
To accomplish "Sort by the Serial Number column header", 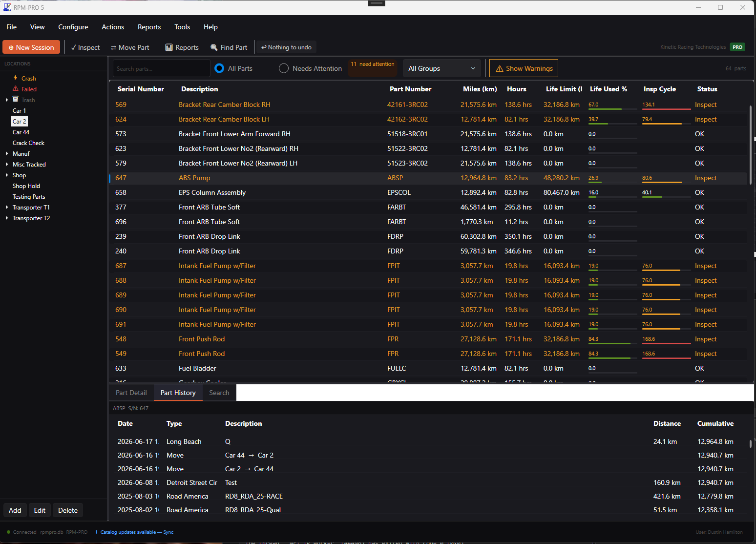I will pyautogui.click(x=141, y=89).
